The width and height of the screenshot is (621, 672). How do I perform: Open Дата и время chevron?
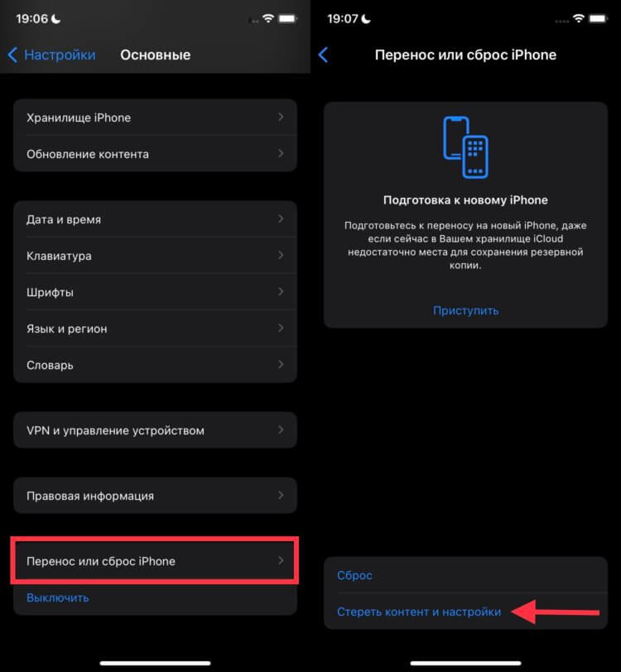281,219
